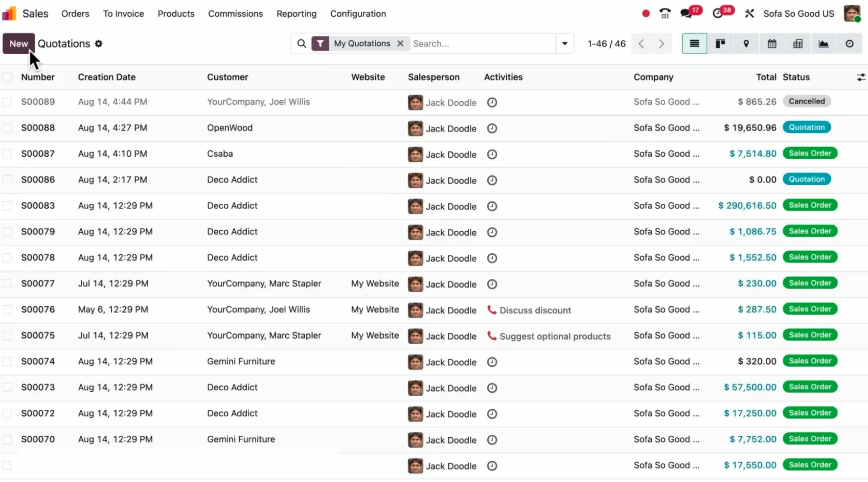Open the messages icon with 17 badge
The height and width of the screenshot is (482, 868).
pyautogui.click(x=686, y=14)
